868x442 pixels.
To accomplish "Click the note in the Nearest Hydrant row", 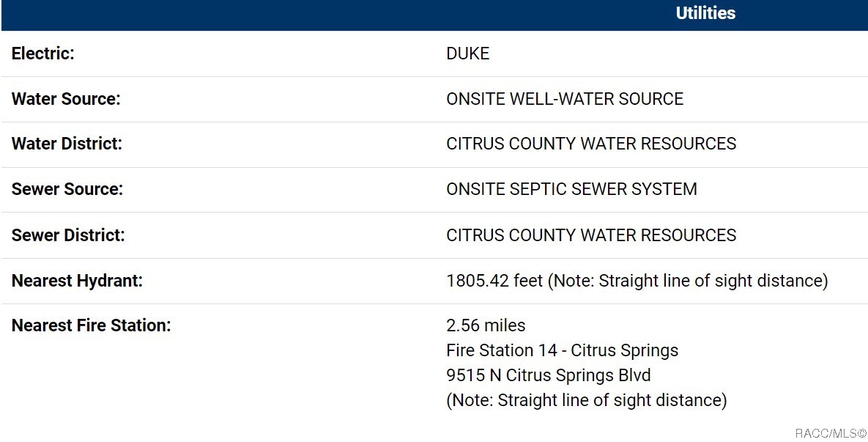I will [x=688, y=281].
